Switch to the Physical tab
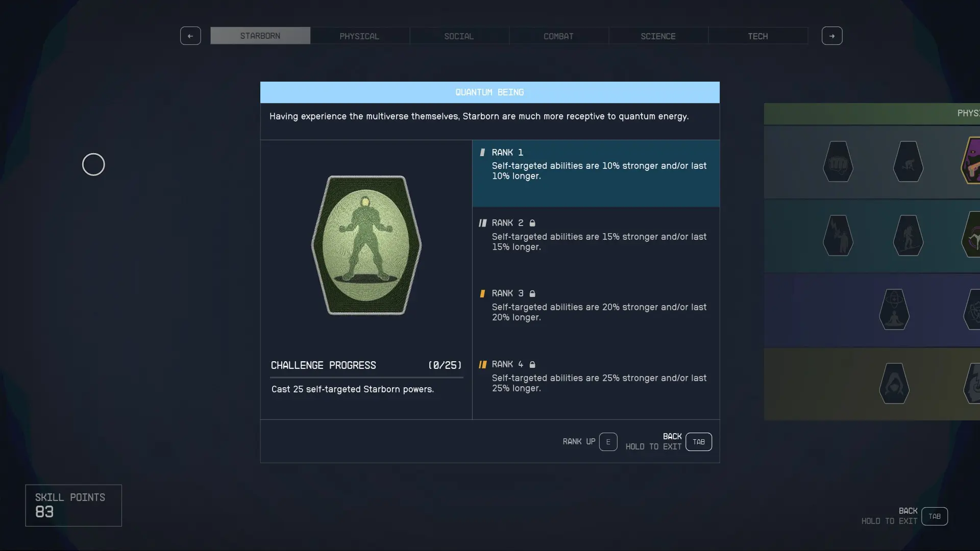Screen dimensions: 980x551 359,36
